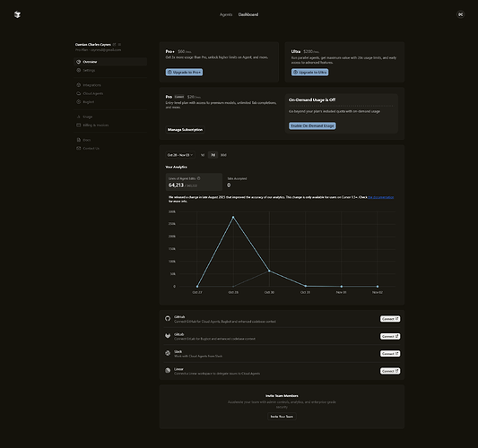Open Contact Us in the sidebar

pyautogui.click(x=110, y=149)
